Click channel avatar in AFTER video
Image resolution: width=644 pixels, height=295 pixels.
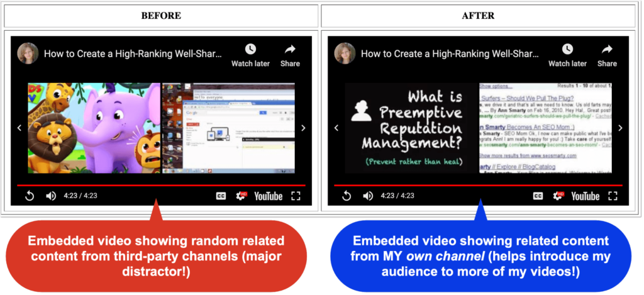point(345,53)
